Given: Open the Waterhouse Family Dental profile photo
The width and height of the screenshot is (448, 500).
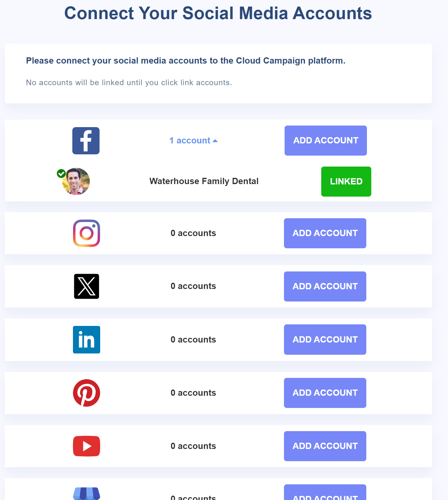Looking at the screenshot, I should (76, 182).
